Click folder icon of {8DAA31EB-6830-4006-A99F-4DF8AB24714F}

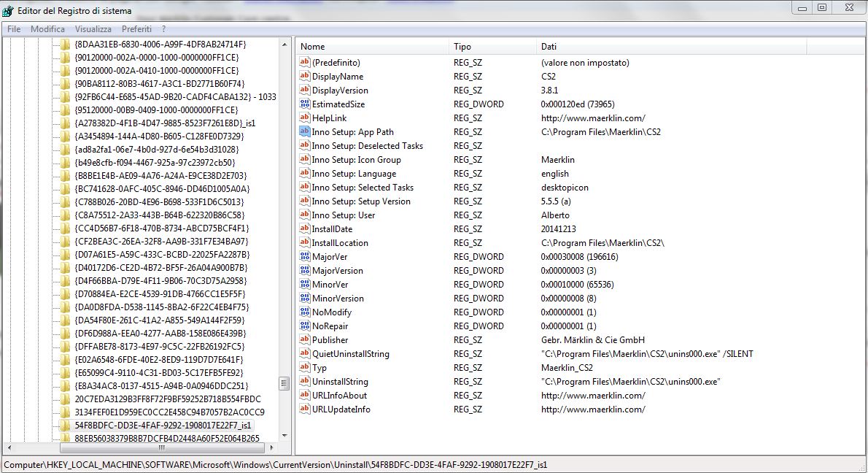pos(66,45)
